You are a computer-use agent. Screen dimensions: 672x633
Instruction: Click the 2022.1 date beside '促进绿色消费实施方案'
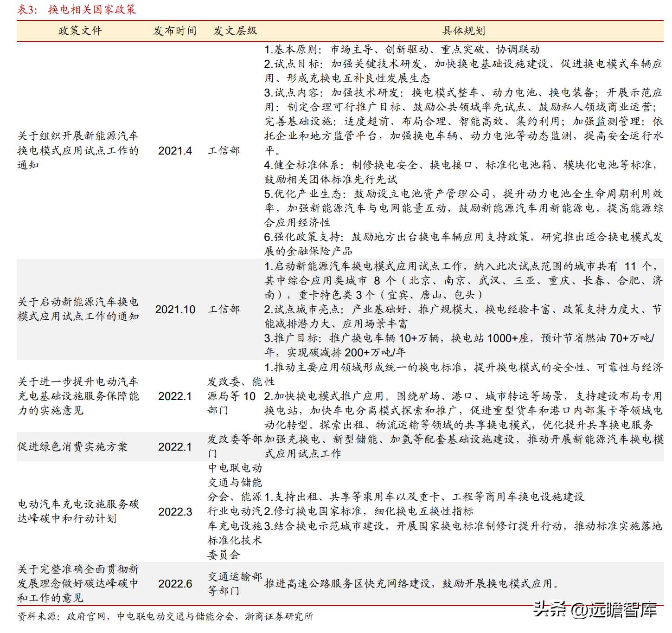coord(175,446)
